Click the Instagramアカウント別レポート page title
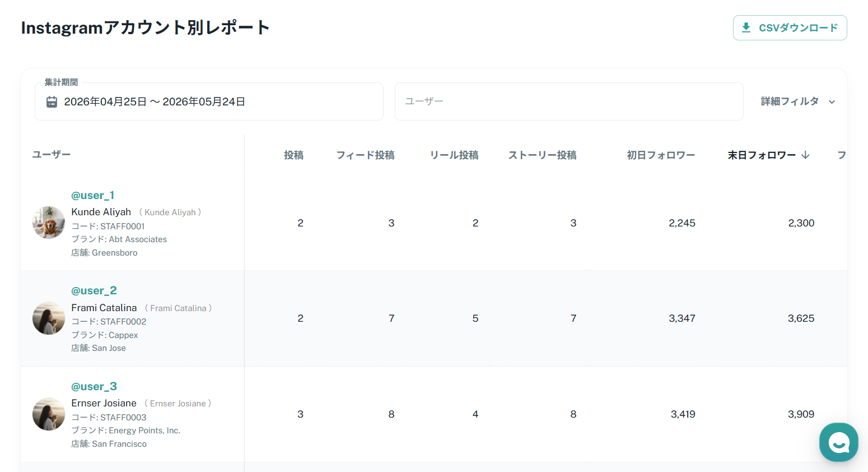Screen dimensions: 868x472 146,27
